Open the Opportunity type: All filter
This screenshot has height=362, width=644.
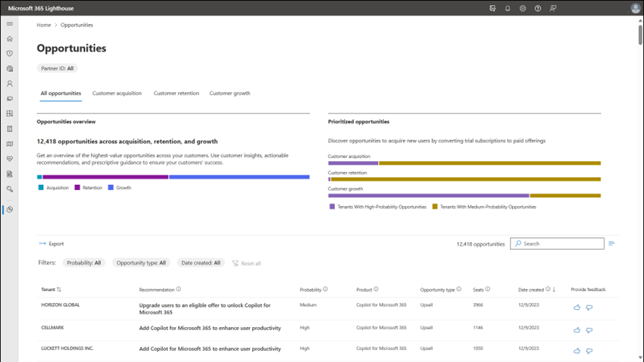pos(141,263)
